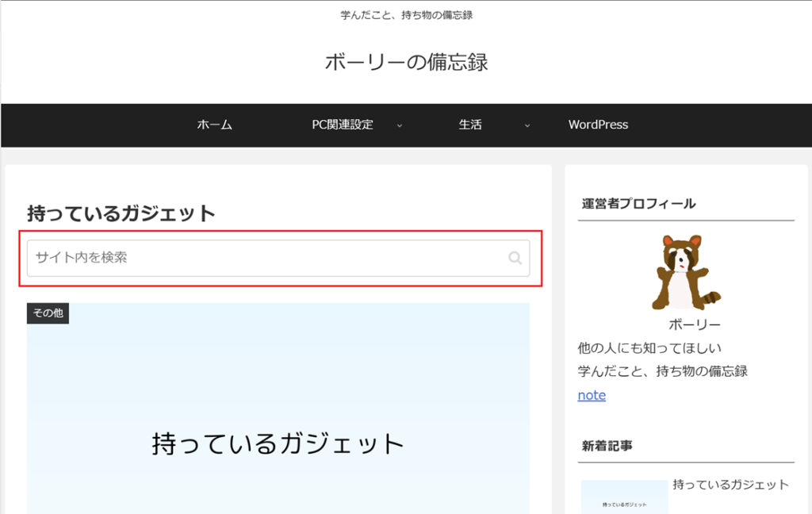Image resolution: width=812 pixels, height=514 pixels.
Task: Expand the 生活 submenu chevron
Action: (527, 125)
